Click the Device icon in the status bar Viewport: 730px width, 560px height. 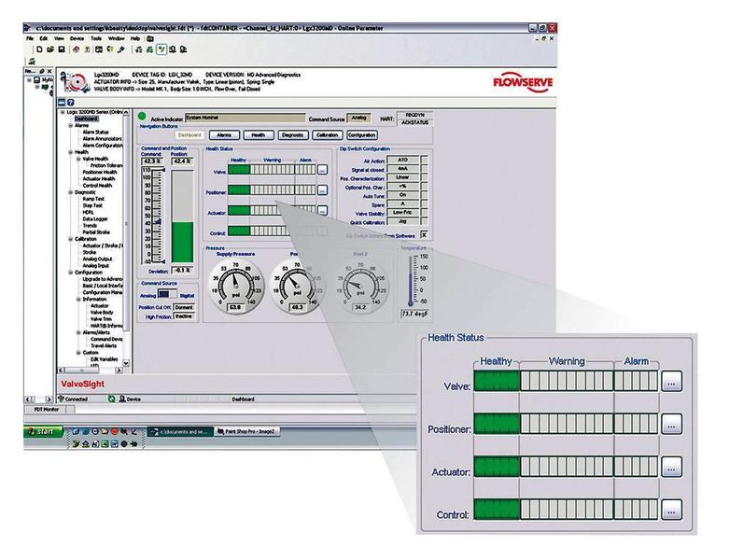pos(122,399)
